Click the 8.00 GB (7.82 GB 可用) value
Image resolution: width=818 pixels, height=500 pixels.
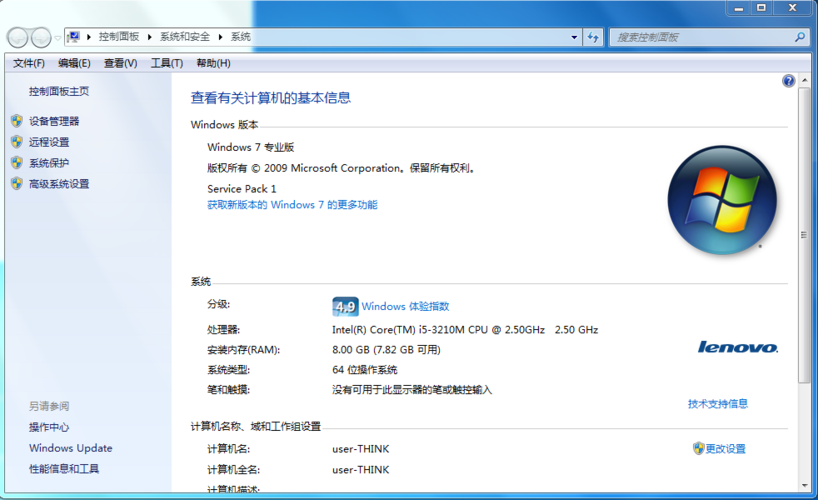click(387, 350)
